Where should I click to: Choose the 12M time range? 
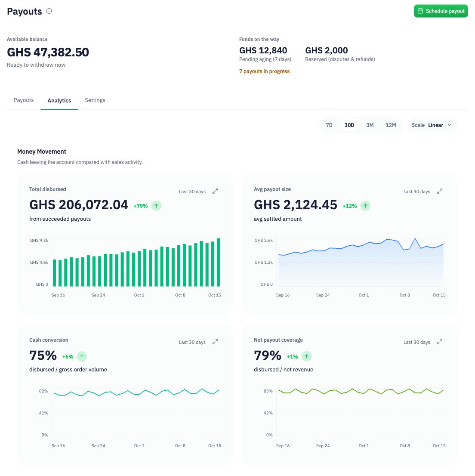[391, 125]
